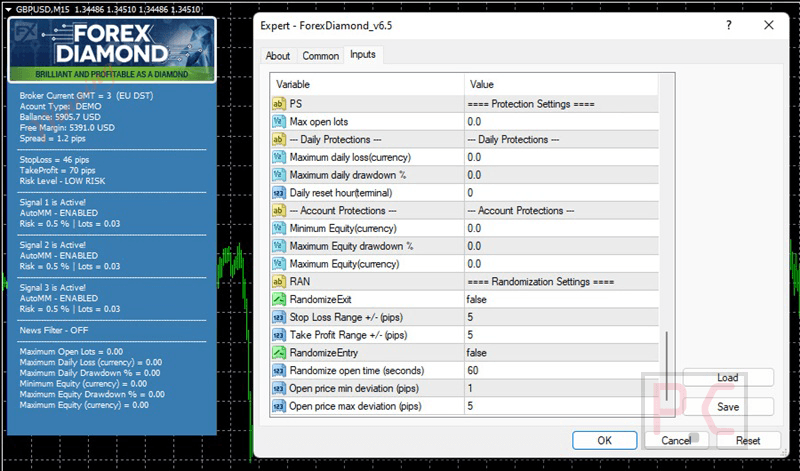Select the RandomizeExit variable name
This screenshot has width=800, height=471.
[x=320, y=300]
